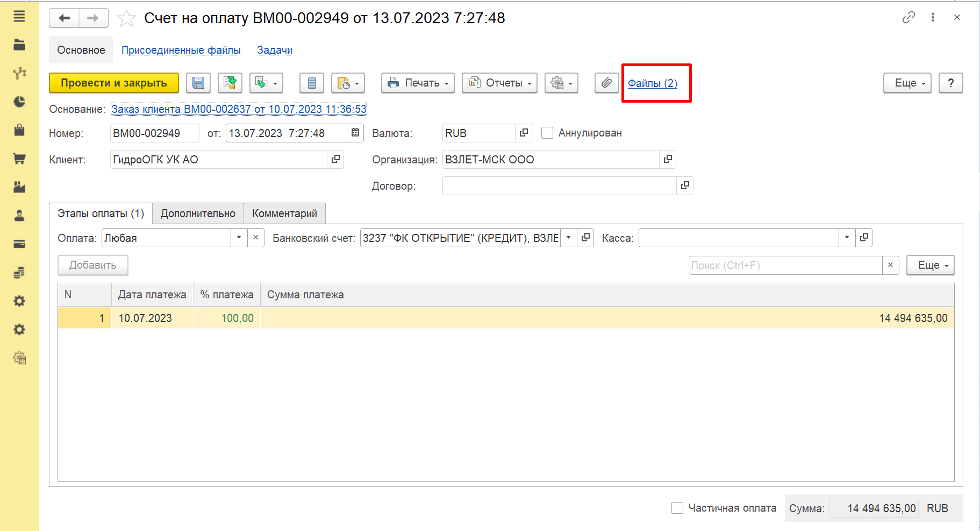
Task: Switch to Присоединенные файлы tab
Action: click(181, 50)
